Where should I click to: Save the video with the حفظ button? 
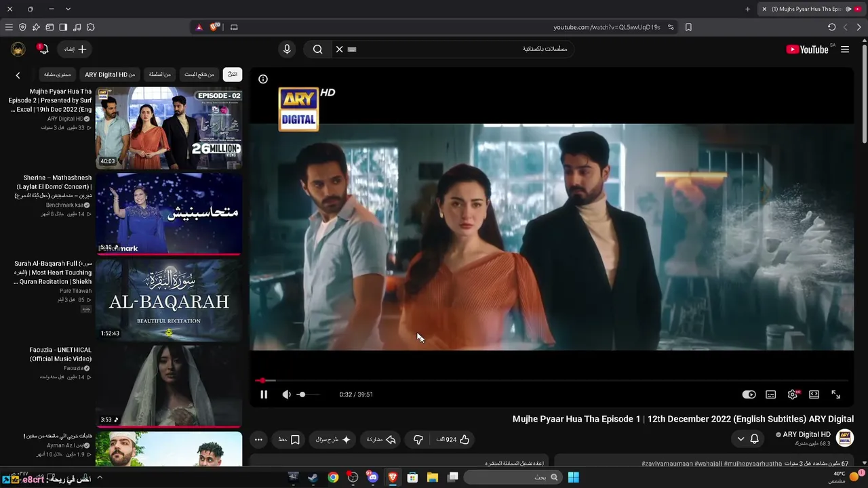click(x=289, y=439)
